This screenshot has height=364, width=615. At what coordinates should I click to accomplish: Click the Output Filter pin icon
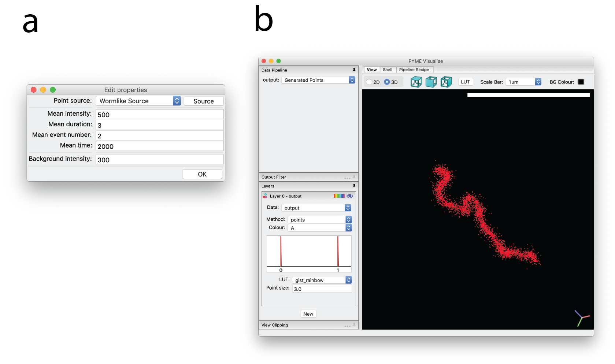pos(354,177)
